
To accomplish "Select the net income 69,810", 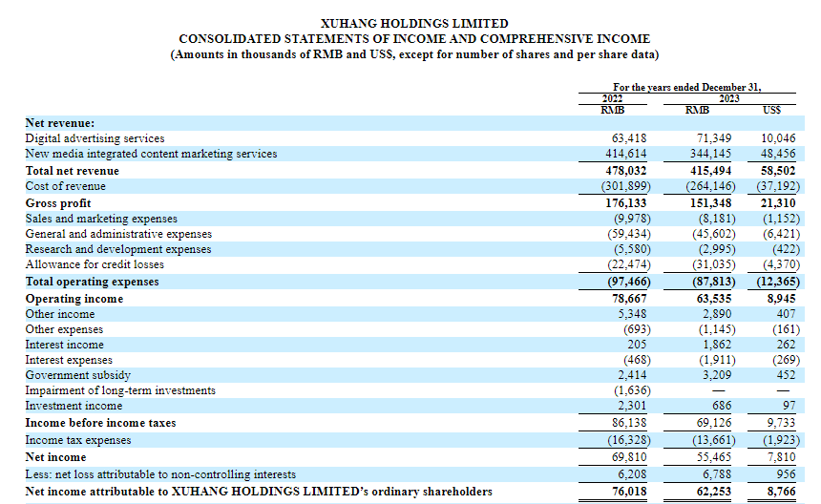I will (x=629, y=457).
